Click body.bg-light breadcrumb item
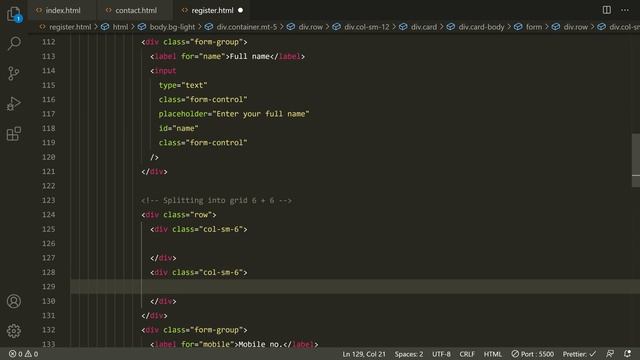The height and width of the screenshot is (360, 640). pyautogui.click(x=172, y=27)
